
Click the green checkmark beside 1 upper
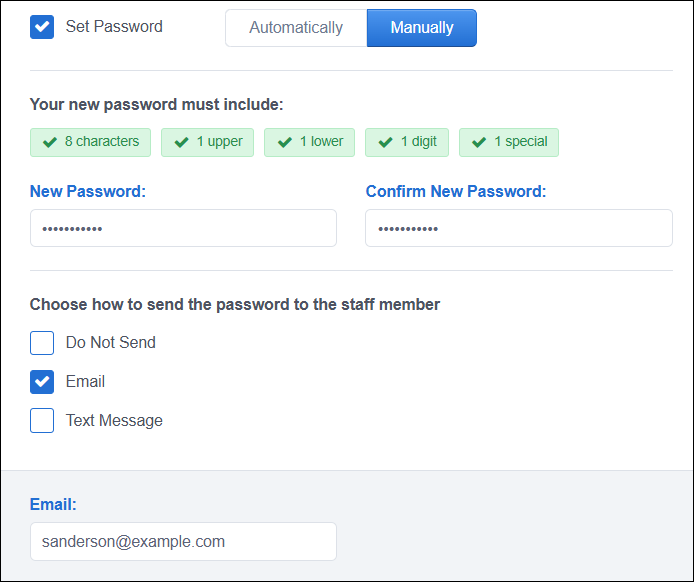click(x=181, y=142)
